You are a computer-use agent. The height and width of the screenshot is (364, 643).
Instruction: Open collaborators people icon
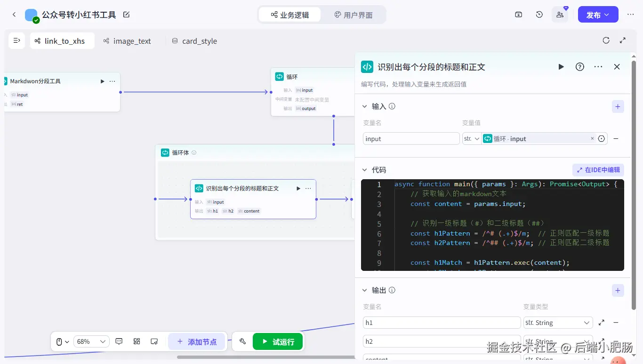tap(560, 15)
